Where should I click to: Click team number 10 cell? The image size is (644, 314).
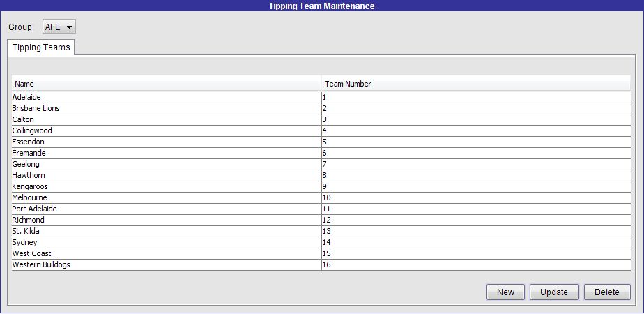tap(476, 197)
